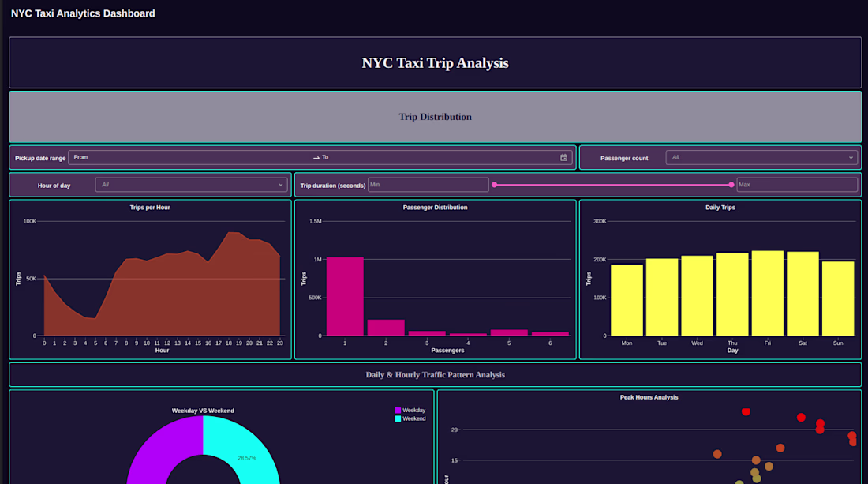Screen dimensions: 868x484
Task: Click the Trip duration Max input field
Action: pyautogui.click(x=797, y=185)
